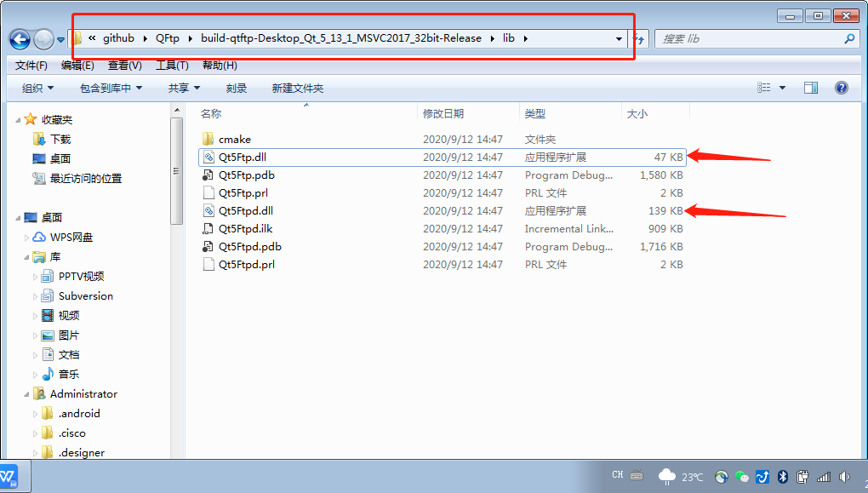
Task: Select the Qt5Ftpd.dll file icon
Action: coord(208,210)
